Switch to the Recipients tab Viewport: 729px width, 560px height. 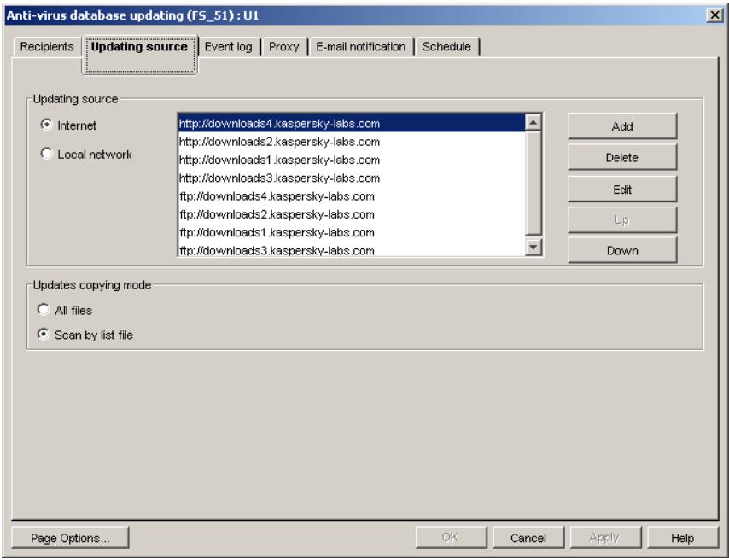click(x=46, y=46)
